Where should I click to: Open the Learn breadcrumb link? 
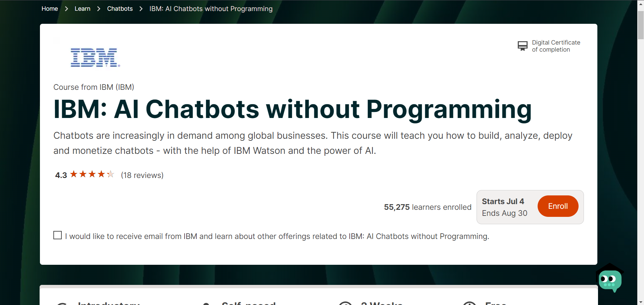pos(82,8)
